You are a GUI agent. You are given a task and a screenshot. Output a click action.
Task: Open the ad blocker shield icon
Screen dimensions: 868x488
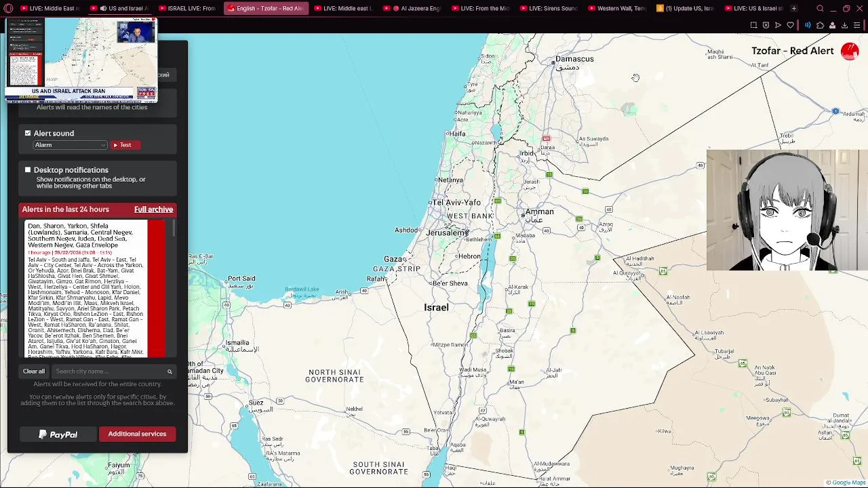tap(766, 25)
